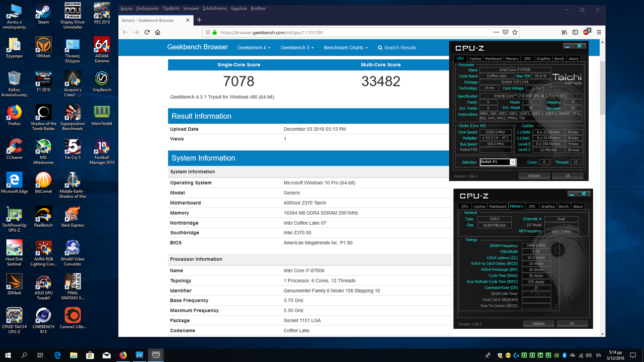Open Microsoft Store taskbar icon
644x362 pixels.
[x=90, y=355]
